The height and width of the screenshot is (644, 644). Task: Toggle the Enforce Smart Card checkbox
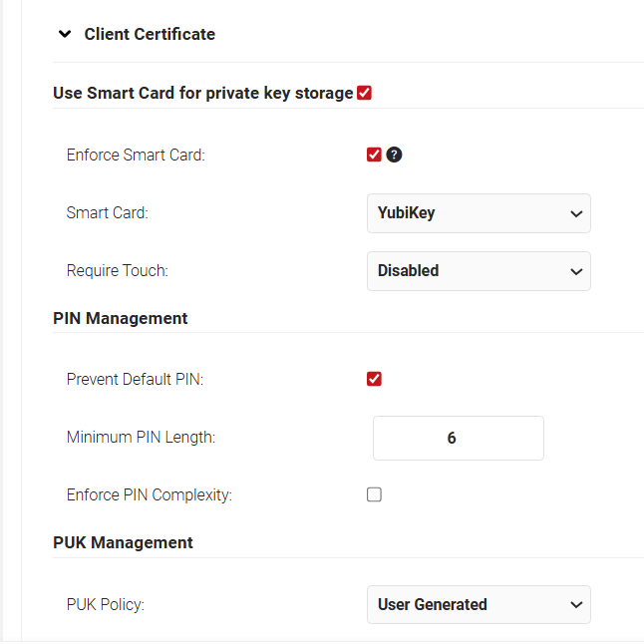(374, 155)
